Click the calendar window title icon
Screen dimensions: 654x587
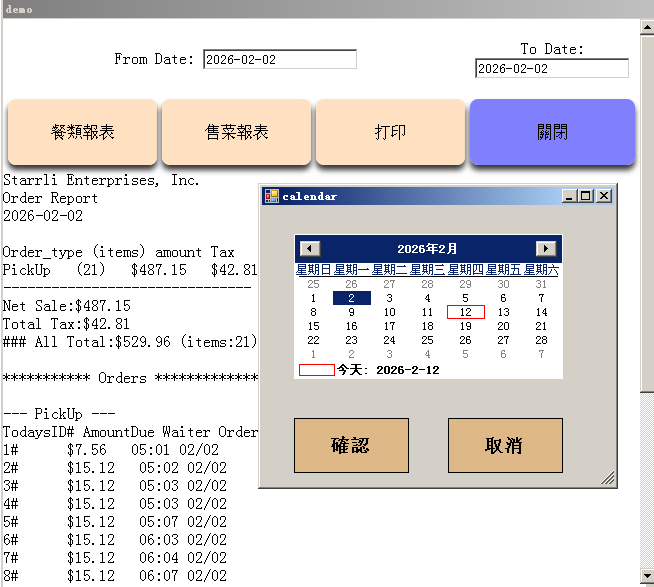271,196
